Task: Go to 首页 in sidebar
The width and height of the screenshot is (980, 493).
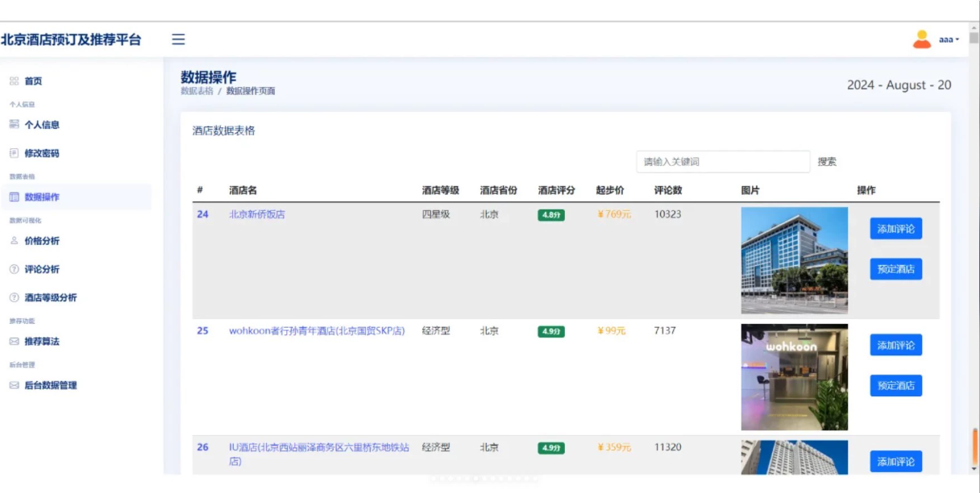Action: 33,81
